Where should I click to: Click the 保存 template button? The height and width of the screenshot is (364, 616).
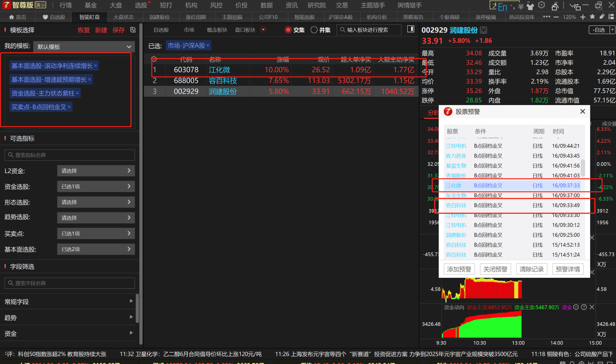click(118, 30)
